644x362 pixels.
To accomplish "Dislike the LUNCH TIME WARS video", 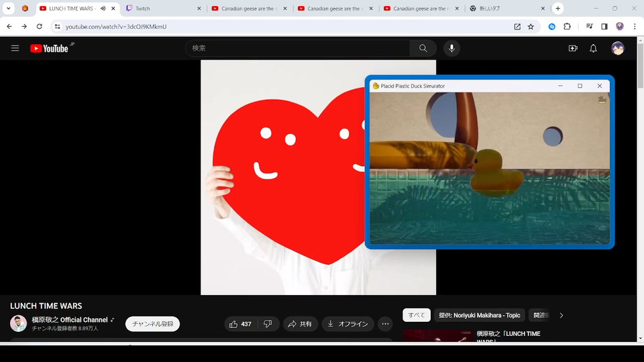I will pos(268,324).
